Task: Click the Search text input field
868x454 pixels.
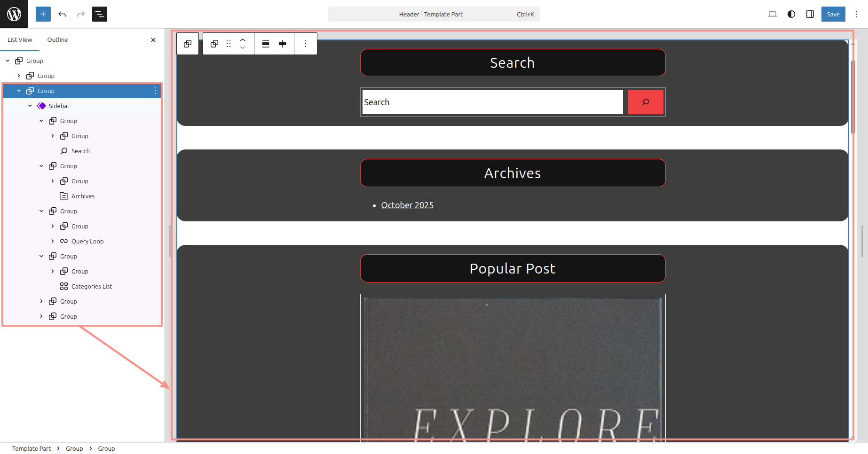Action: (x=492, y=102)
